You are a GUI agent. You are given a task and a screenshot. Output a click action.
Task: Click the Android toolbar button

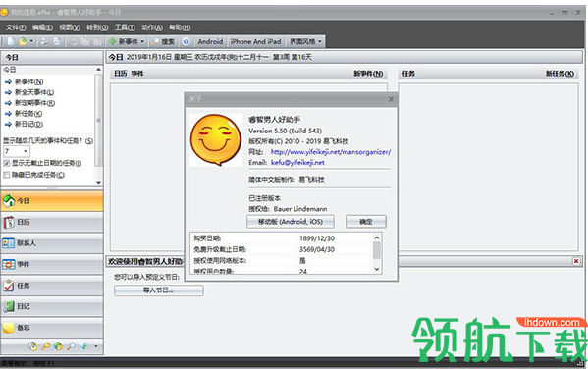[x=210, y=41]
